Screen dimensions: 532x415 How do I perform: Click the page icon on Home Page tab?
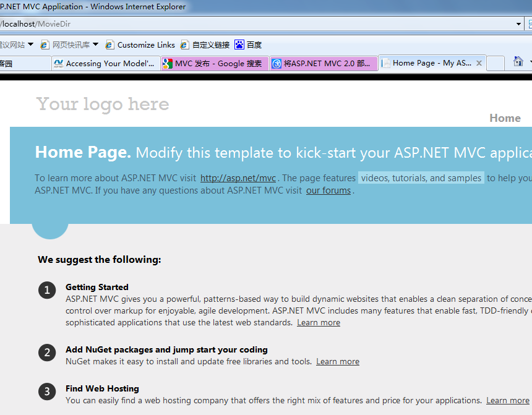(x=385, y=63)
